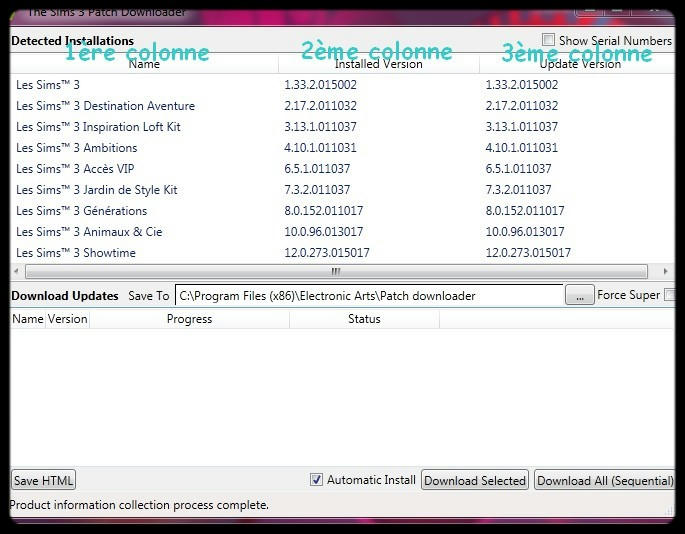Select the 'Les Sims™ 3 Animaux & Cie' row
Screen dimensions: 685x534
coord(342,232)
